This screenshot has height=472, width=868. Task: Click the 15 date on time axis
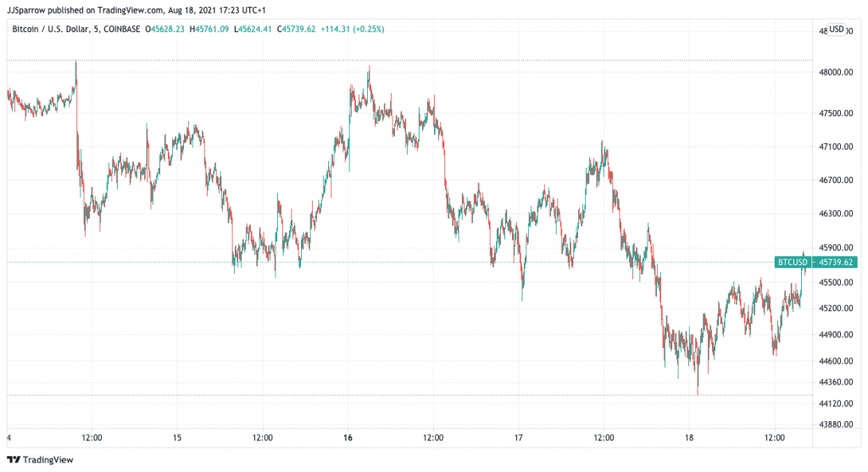click(177, 438)
